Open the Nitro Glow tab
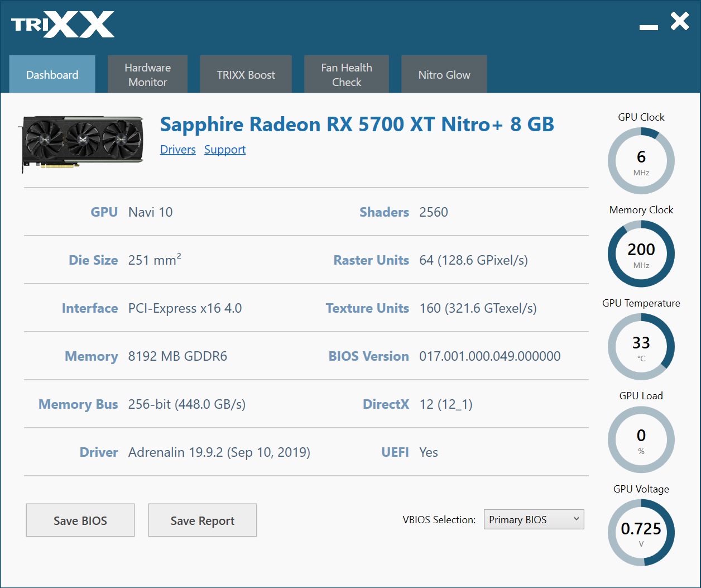701x588 pixels. (444, 74)
